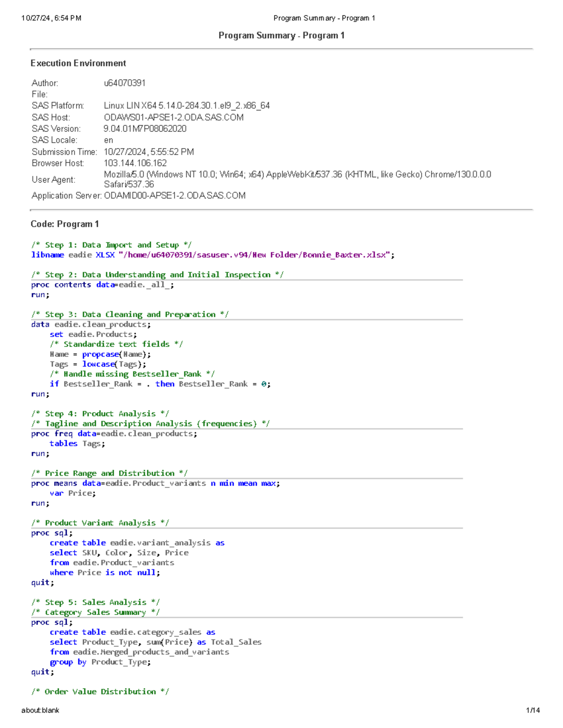Click the Application Server value text

pos(175,195)
